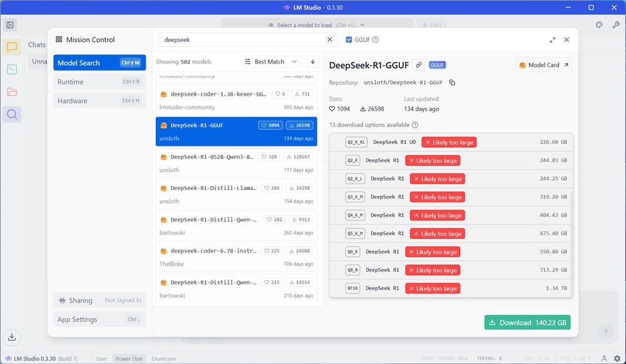Open App Settings
Image resolution: width=626 pixels, height=364 pixels.
tap(100, 320)
